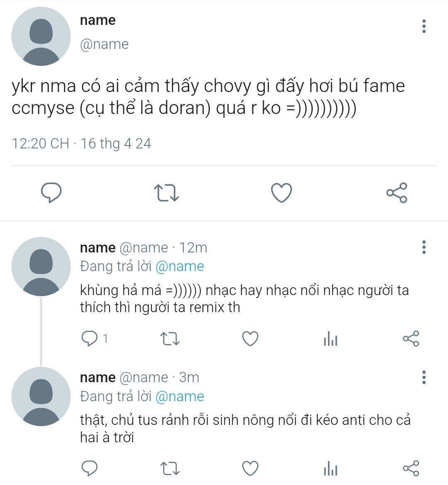Share the 12m reply
This screenshot has height=485, width=448.
pyautogui.click(x=411, y=338)
